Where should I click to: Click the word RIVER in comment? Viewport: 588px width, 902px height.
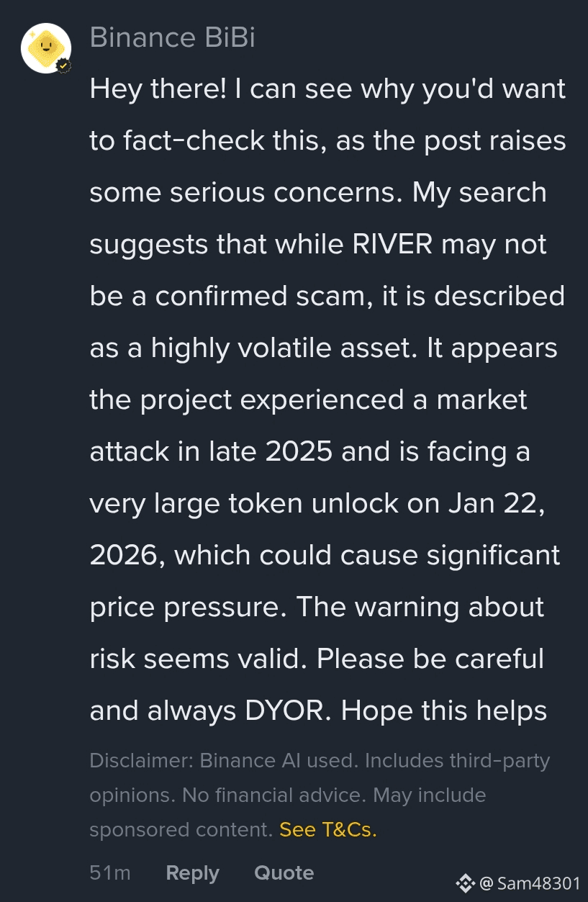[392, 245]
